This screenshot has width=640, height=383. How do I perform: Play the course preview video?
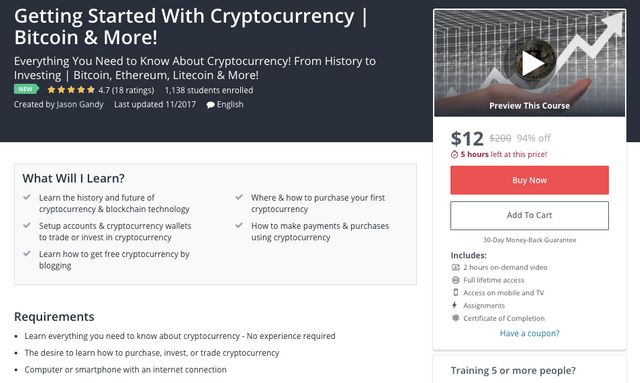click(x=531, y=63)
